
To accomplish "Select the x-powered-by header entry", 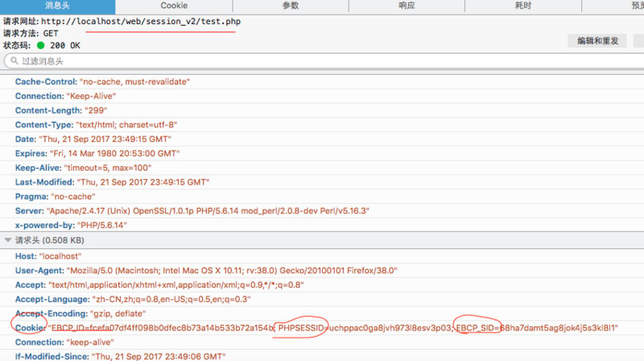I will coord(68,225).
